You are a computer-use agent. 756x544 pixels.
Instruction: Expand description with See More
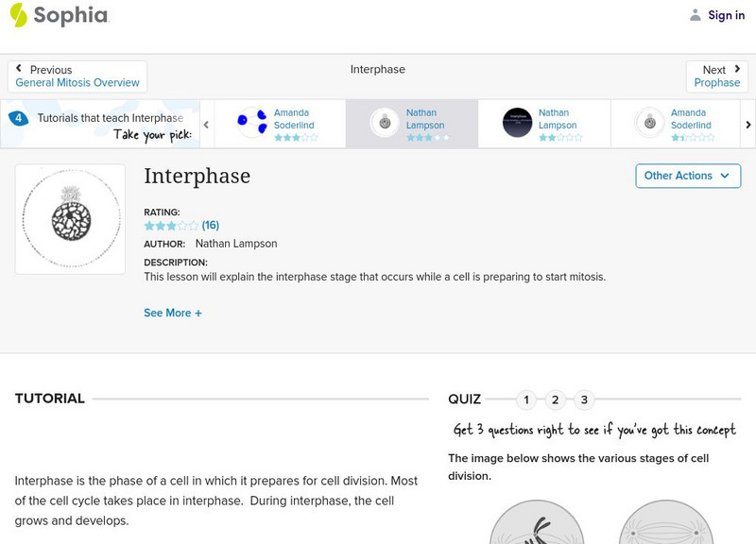173,313
